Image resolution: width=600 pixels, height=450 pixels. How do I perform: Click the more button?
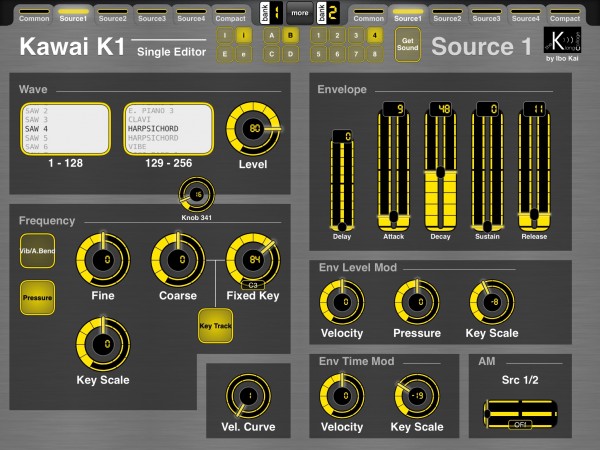(300, 13)
